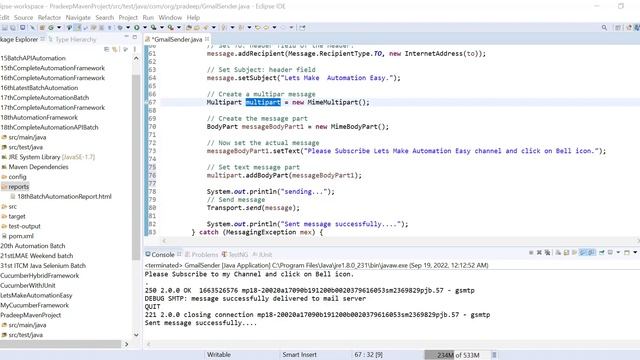Screen dimensions: 640x360
Task: Open dropdown arrow beside External Tools icon
Action: point(179,27)
